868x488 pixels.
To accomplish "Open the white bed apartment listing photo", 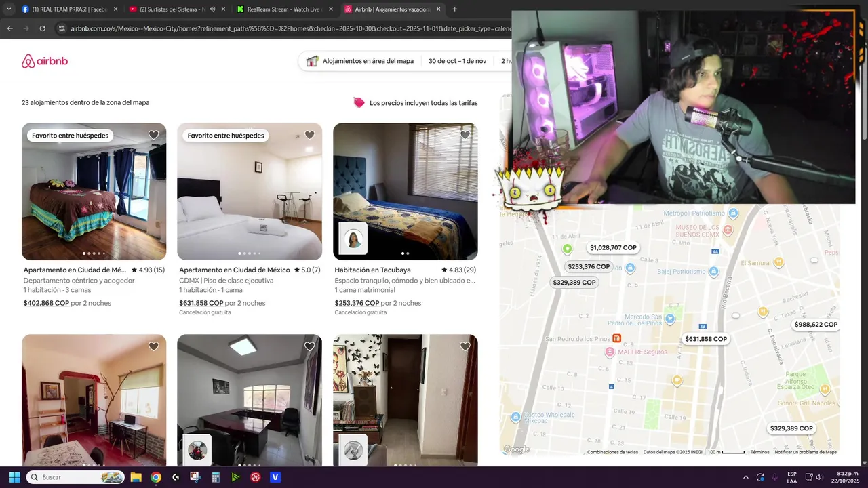I will (x=250, y=192).
